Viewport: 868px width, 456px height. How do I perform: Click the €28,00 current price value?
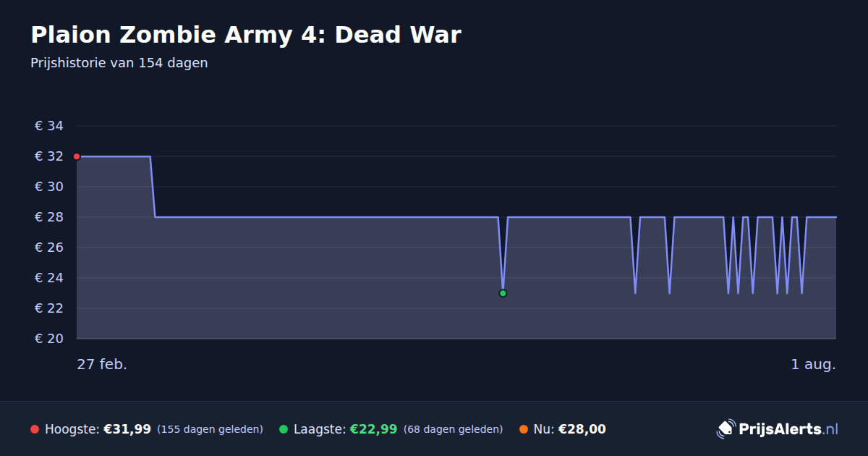582,429
